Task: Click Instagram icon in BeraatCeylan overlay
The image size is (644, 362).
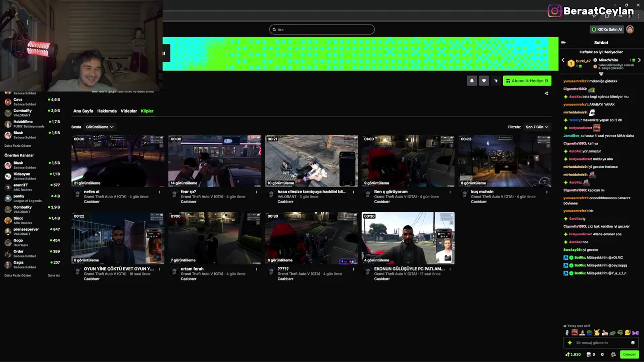Action: [x=554, y=11]
